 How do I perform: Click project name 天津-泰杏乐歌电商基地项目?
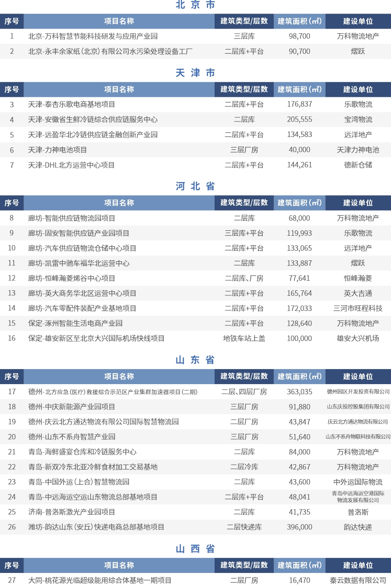coord(72,104)
